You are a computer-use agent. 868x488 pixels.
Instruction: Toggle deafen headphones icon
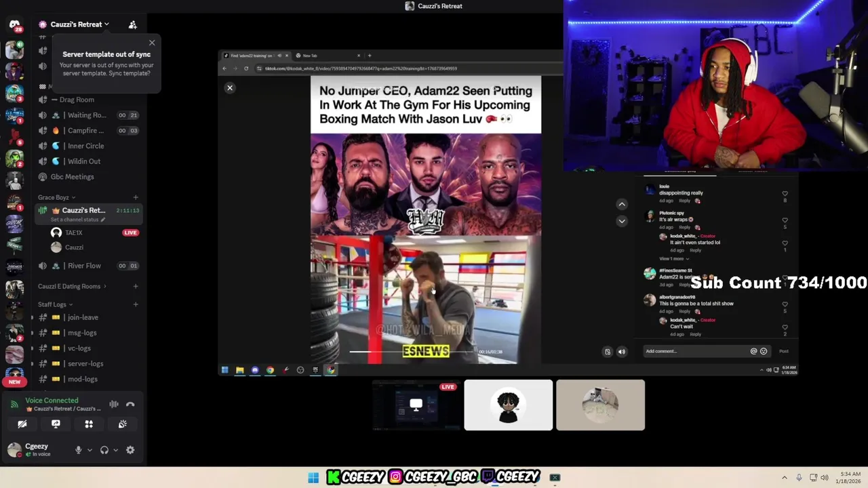pos(104,450)
